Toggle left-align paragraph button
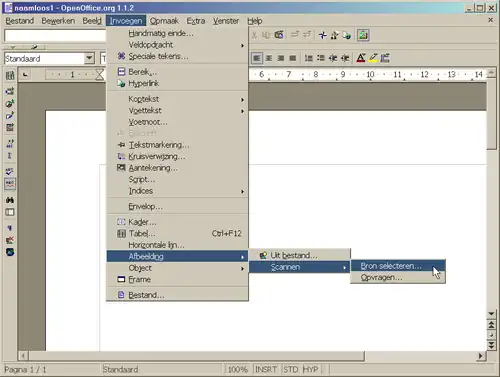The image size is (500, 377). (257, 58)
